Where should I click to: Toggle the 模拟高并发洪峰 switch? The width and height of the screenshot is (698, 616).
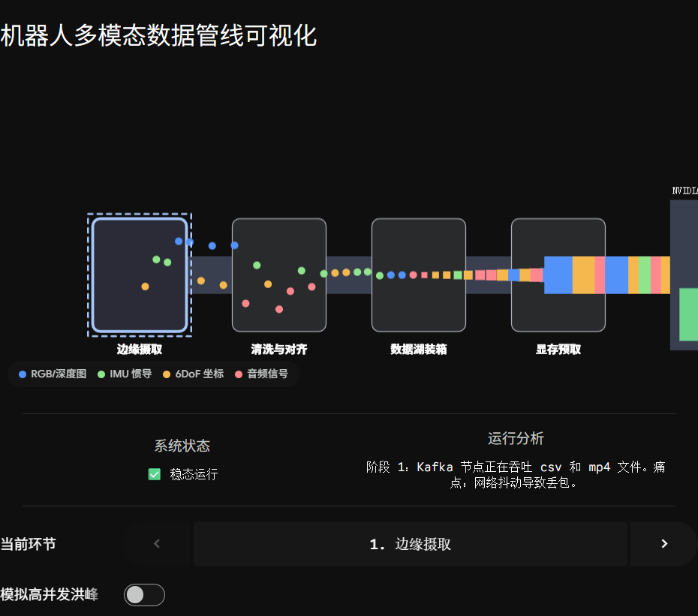click(x=144, y=595)
